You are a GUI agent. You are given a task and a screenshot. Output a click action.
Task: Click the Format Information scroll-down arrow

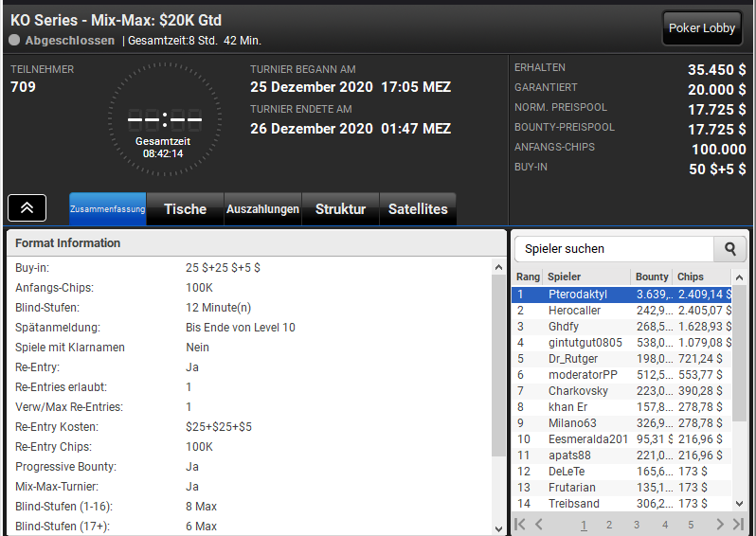[498, 528]
